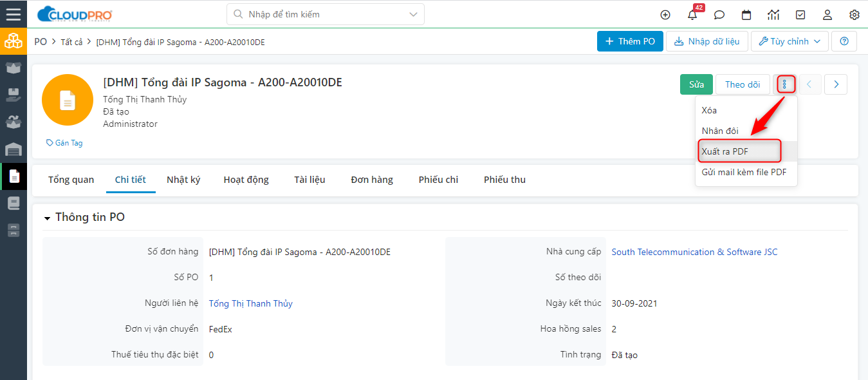Click the orange modules cube icon

(x=14, y=41)
